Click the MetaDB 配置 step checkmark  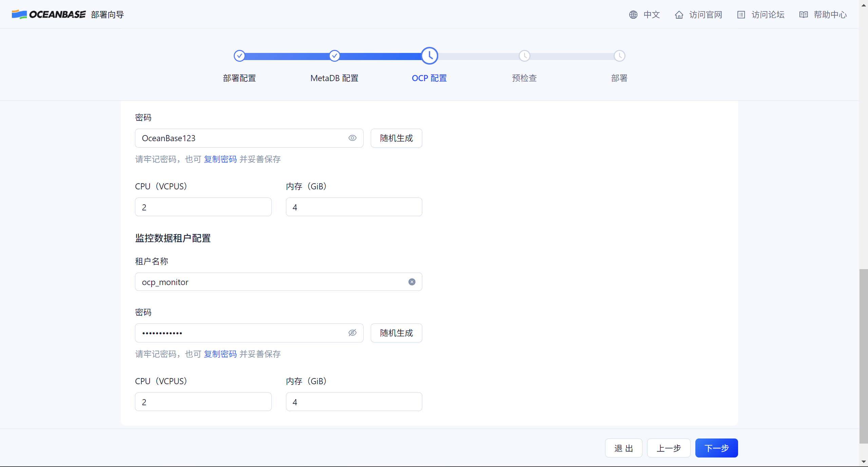334,56
